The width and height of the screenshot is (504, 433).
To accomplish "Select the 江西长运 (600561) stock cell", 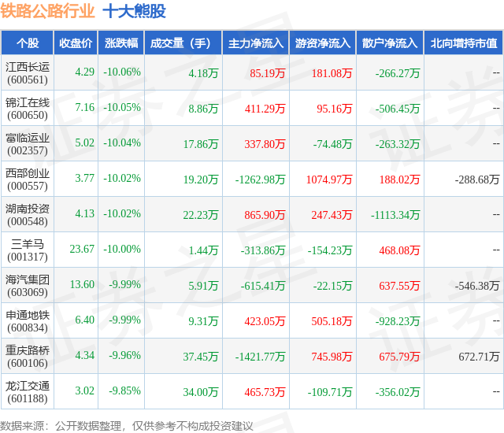I will 28,73.
